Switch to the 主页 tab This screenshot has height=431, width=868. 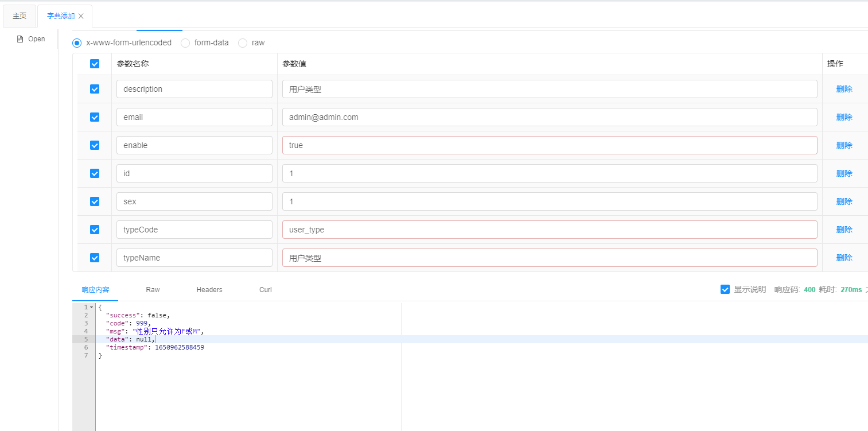[20, 16]
